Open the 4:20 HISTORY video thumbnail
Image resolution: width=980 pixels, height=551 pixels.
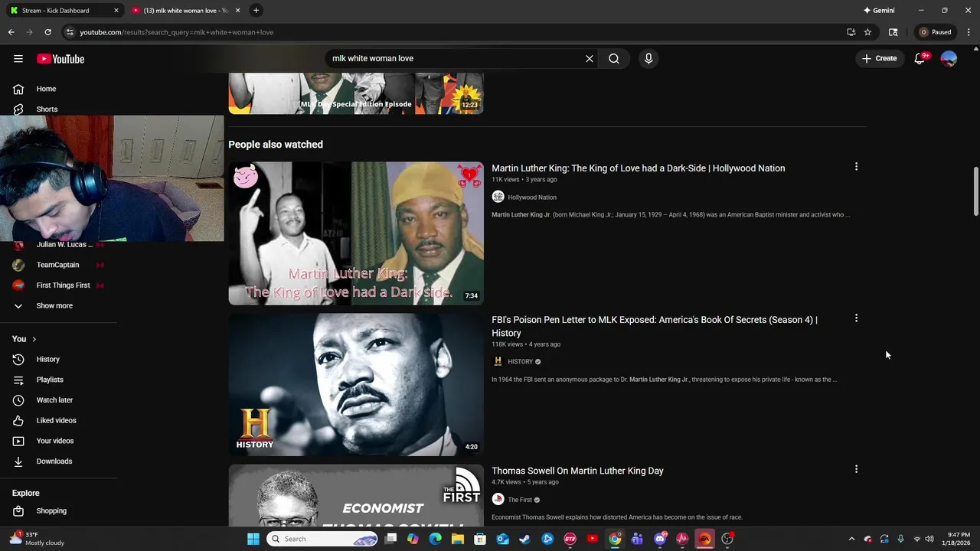click(x=356, y=384)
